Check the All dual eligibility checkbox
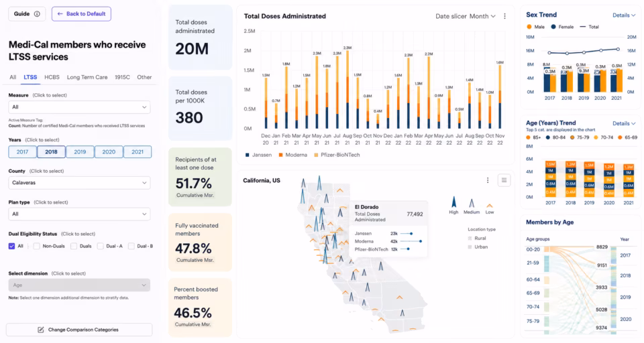The height and width of the screenshot is (343, 644). 11,246
